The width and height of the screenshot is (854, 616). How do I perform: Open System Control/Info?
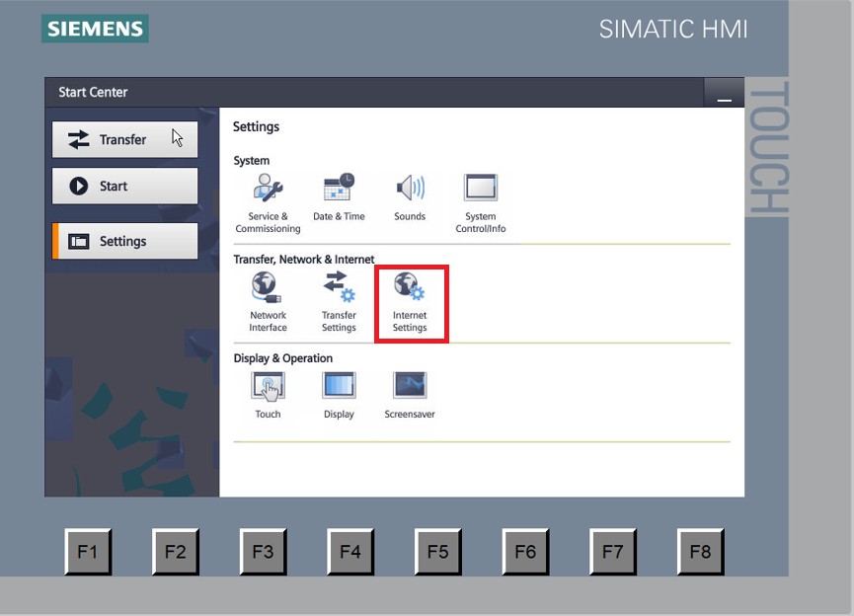click(481, 203)
